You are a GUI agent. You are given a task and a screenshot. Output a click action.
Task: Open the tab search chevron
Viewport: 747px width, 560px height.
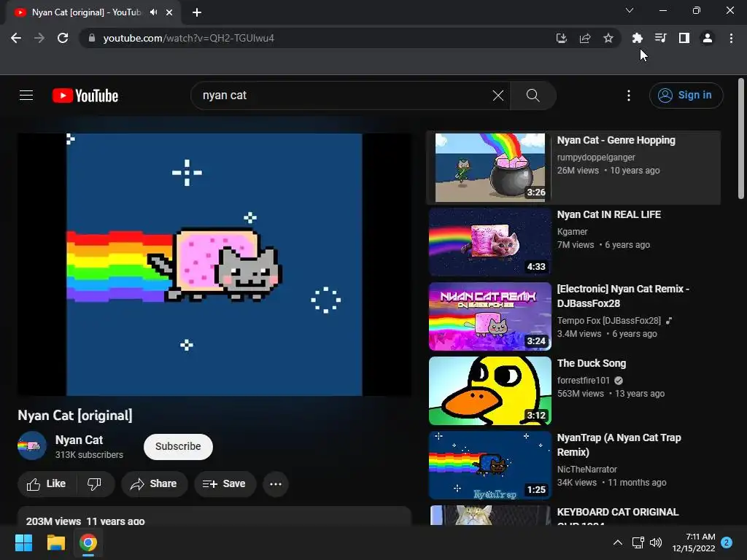(x=630, y=10)
